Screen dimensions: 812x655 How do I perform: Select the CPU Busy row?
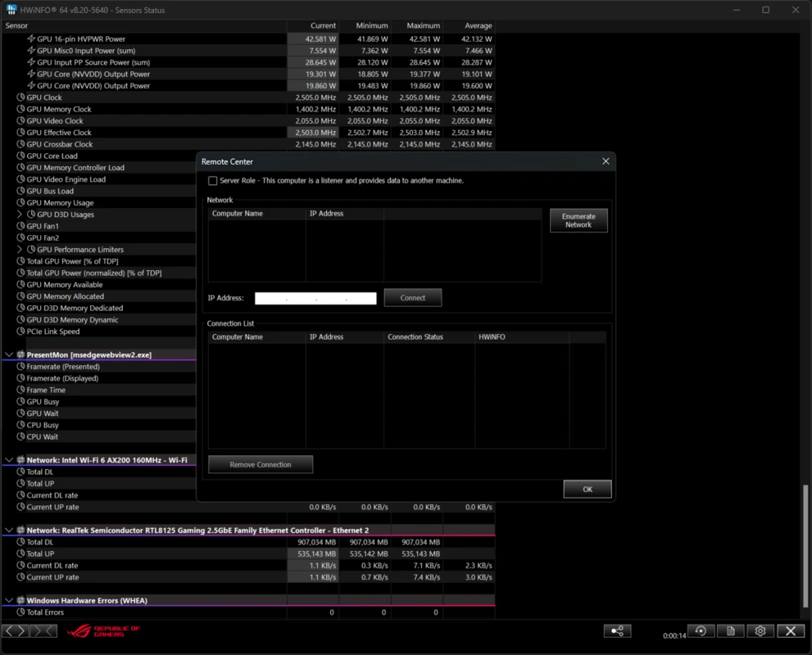[99, 425]
